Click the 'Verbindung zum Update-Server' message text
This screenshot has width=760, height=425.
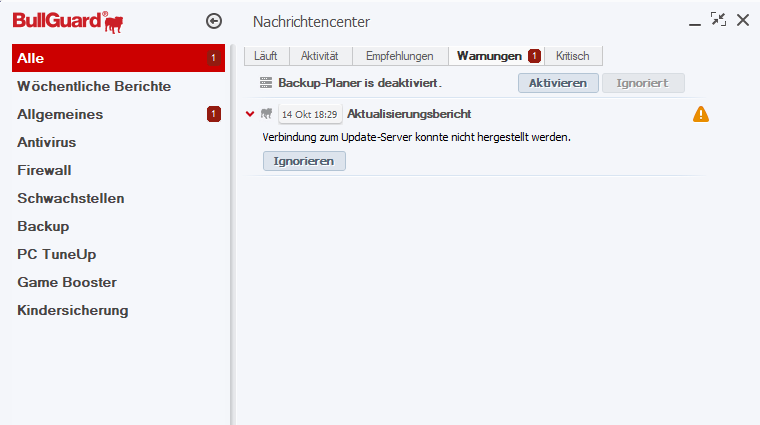point(416,138)
